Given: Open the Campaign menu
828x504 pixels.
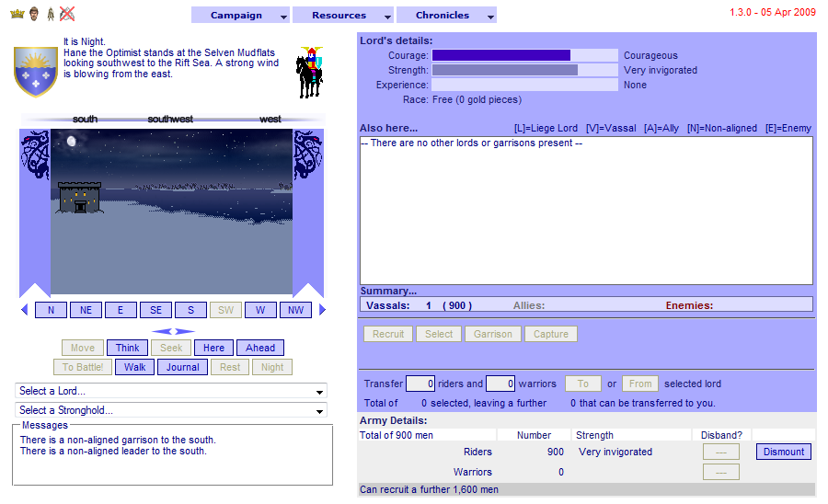Looking at the screenshot, I should [236, 16].
